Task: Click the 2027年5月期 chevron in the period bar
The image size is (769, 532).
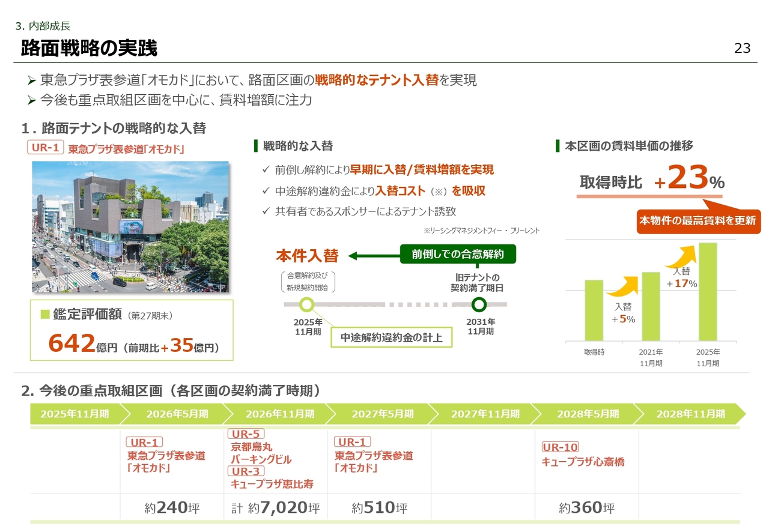Action: (383, 414)
